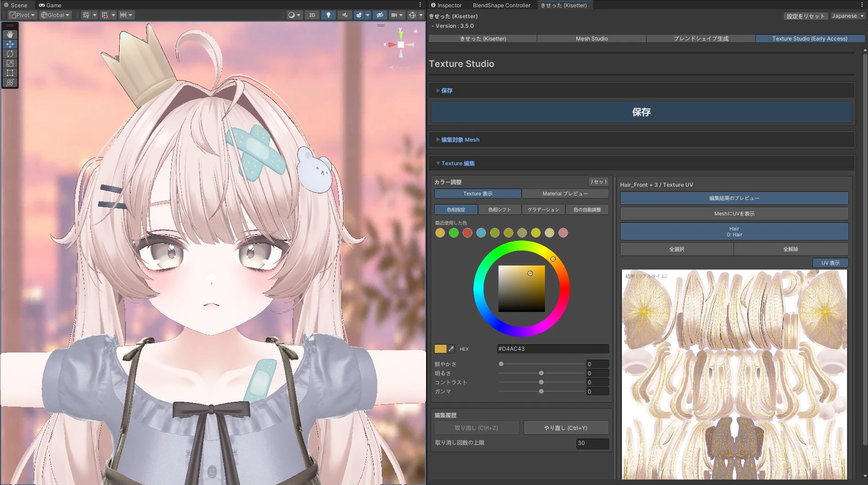
Task: Toggle scene effects (skybox/fog)
Action: coord(359,15)
